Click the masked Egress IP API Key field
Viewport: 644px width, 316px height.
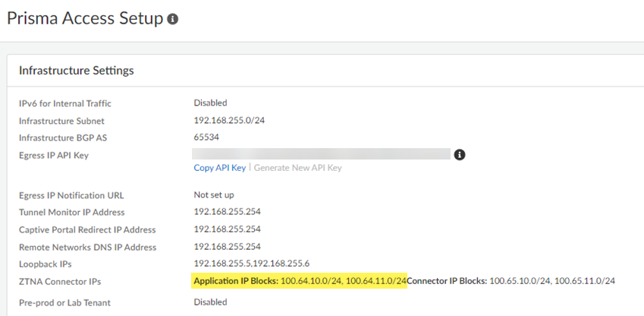tap(322, 154)
